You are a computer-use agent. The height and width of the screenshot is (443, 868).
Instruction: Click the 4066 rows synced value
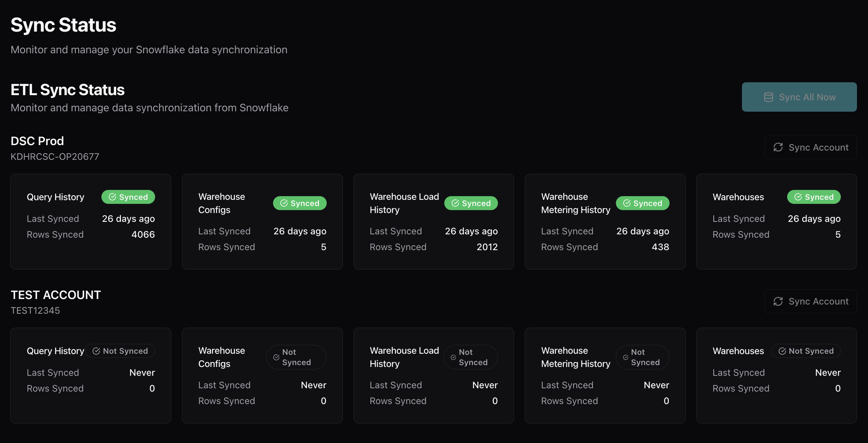pos(143,234)
